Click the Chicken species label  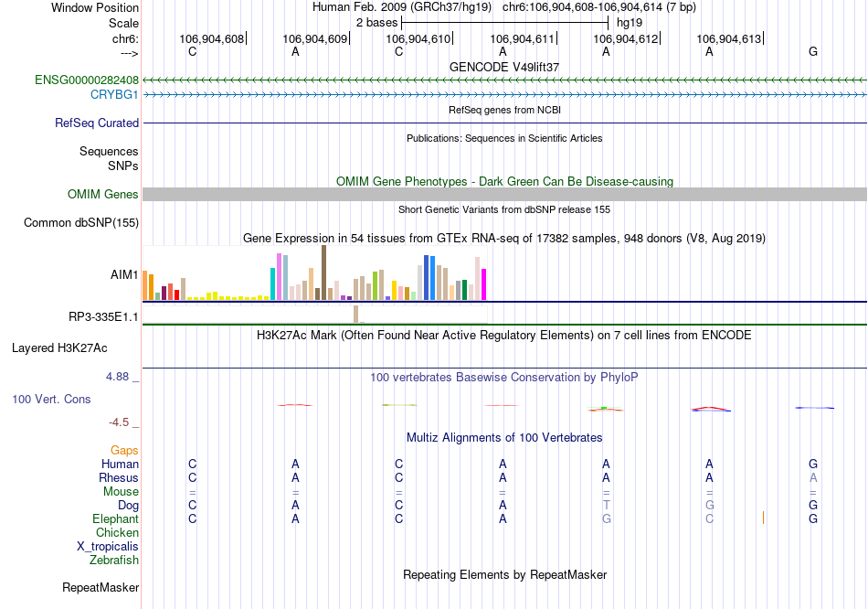point(117,532)
